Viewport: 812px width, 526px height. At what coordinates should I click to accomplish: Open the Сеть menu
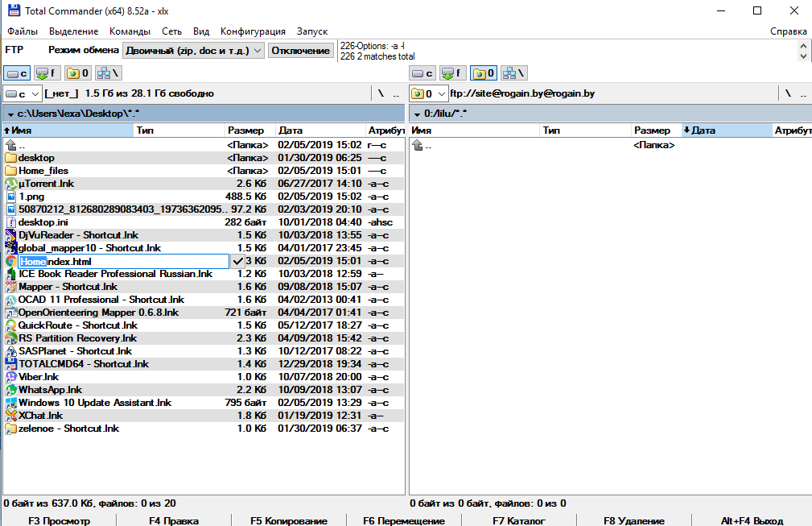172,31
